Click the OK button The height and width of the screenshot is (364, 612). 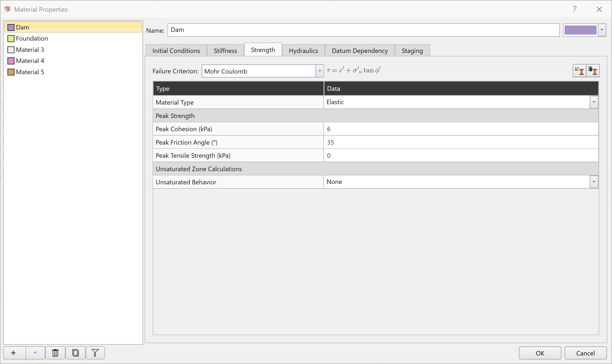(x=540, y=353)
